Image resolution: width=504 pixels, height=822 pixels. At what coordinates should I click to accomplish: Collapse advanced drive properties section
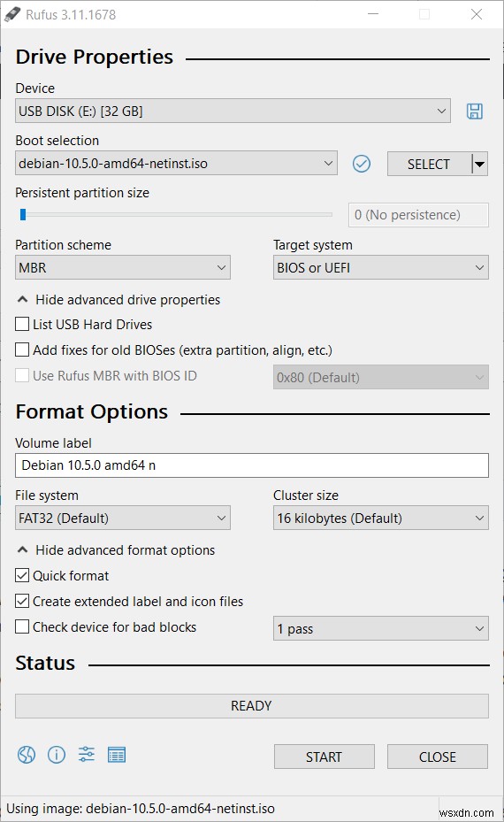(x=118, y=300)
